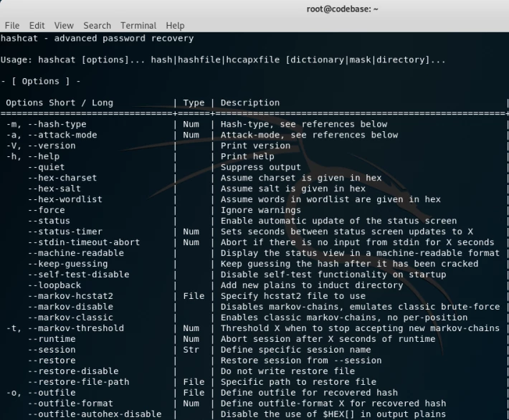Click the '--markov-disable' option

[x=70, y=306]
